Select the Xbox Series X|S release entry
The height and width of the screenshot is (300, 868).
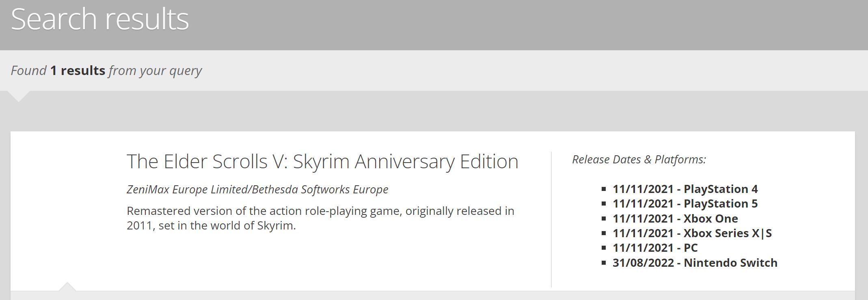coord(692,233)
